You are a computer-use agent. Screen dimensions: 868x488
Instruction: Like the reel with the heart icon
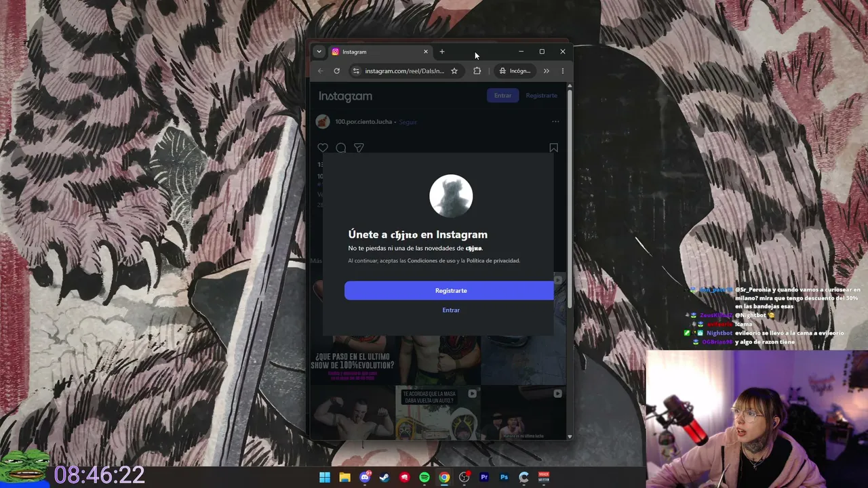click(x=323, y=148)
